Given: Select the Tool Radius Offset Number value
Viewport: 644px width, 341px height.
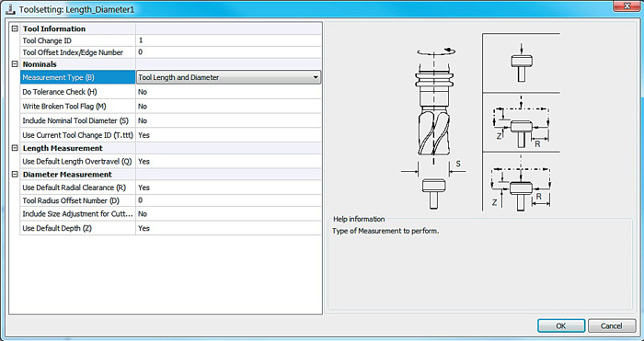Looking at the screenshot, I should [x=228, y=200].
